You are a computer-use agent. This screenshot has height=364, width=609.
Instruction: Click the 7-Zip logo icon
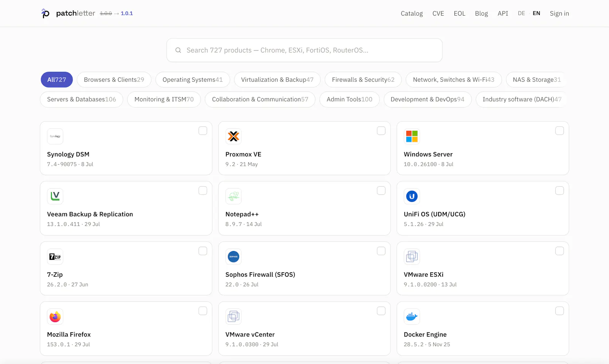[x=55, y=257]
